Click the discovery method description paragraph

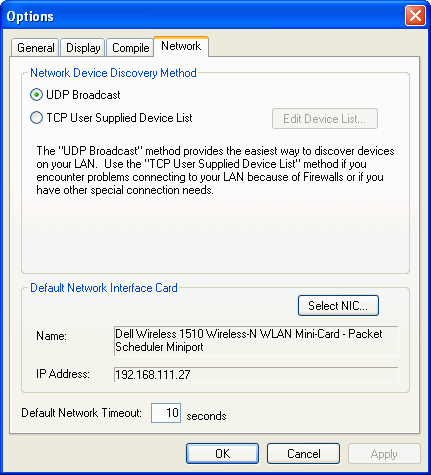click(215, 170)
